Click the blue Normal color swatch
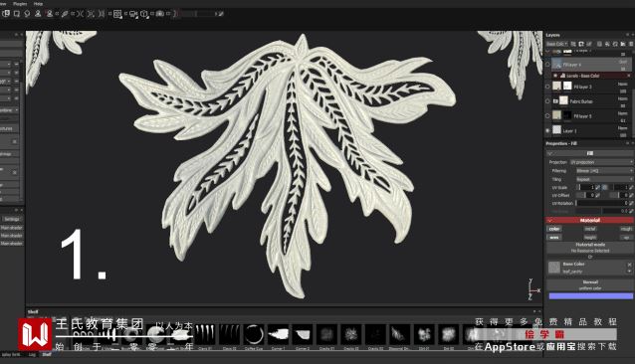Screen dimensions: 635x364 point(590,296)
